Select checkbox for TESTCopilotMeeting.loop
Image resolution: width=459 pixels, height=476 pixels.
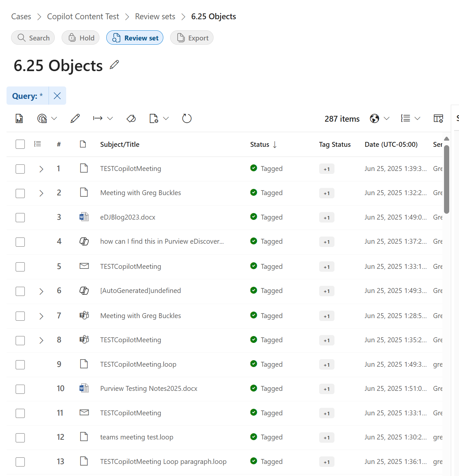click(20, 365)
